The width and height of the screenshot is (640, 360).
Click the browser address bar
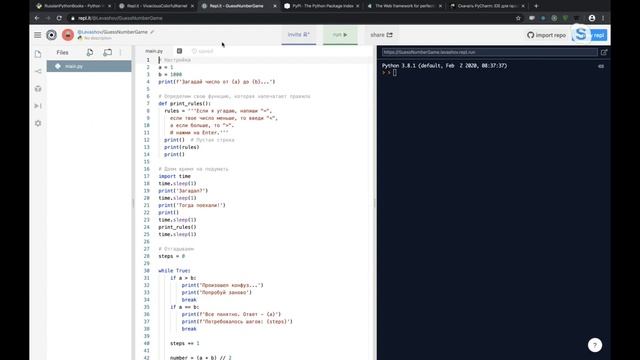[x=290, y=18]
